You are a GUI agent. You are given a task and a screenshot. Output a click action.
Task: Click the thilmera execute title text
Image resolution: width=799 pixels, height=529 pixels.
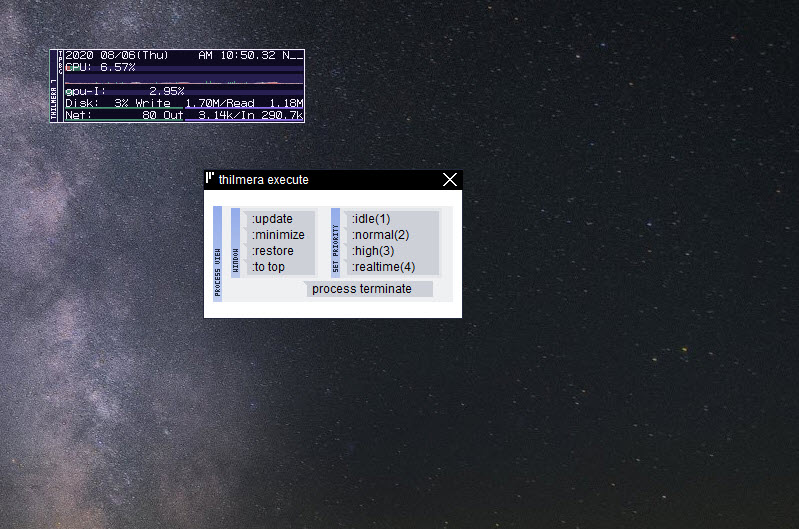[263, 180]
